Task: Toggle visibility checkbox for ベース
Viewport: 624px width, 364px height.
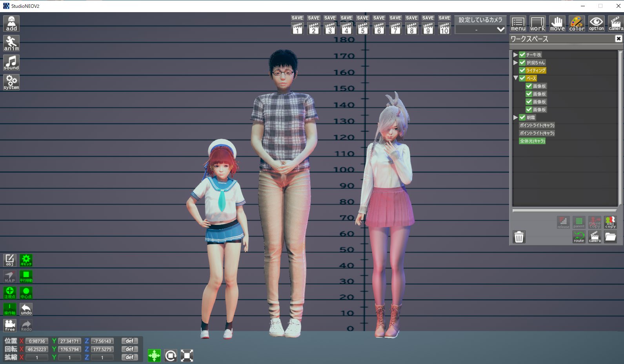Action: point(522,78)
